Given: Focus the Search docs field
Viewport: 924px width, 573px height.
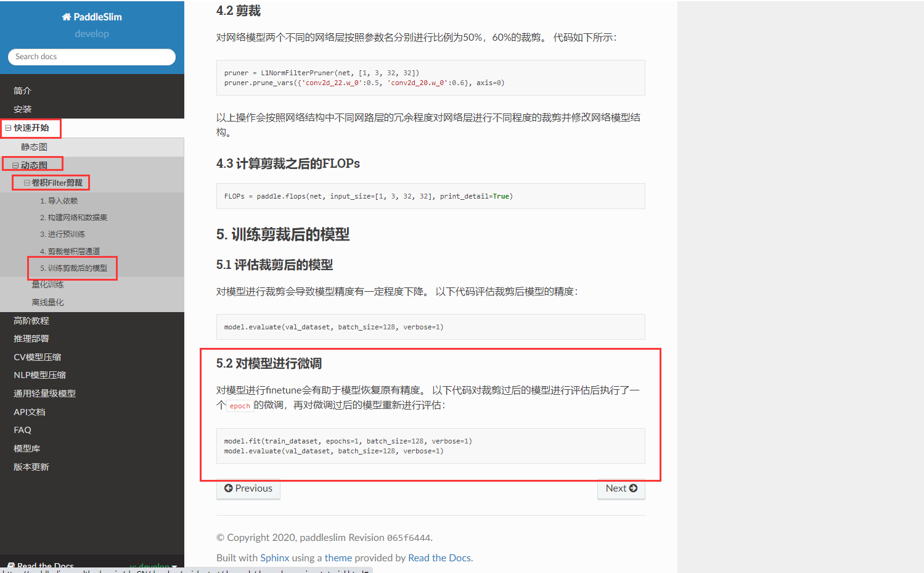Looking at the screenshot, I should click(x=92, y=57).
